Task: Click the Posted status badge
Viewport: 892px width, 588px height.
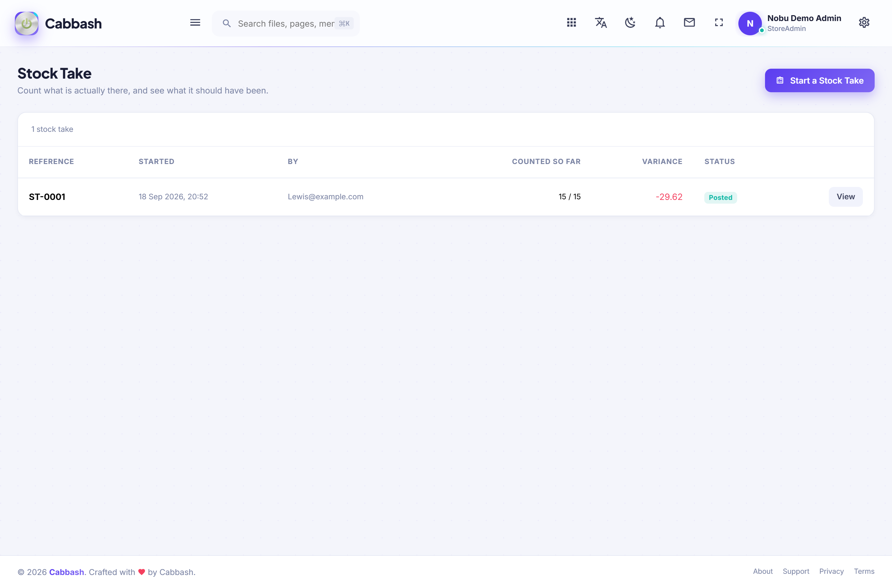Action: tap(720, 198)
